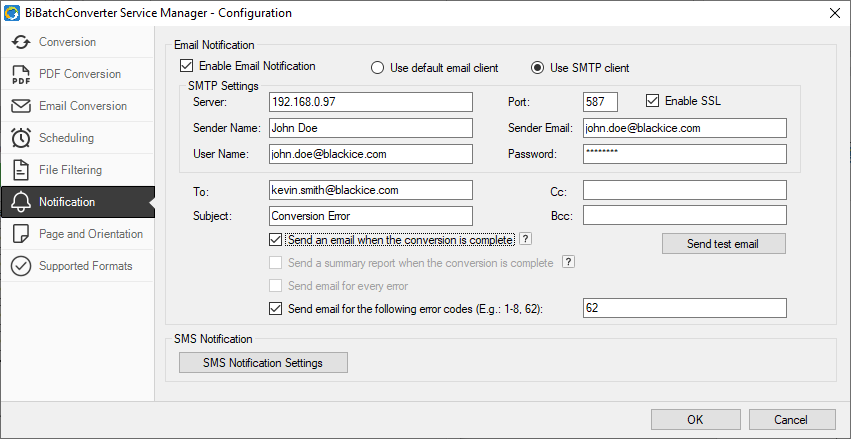Click the Page and Orientation page icon
851x439 pixels.
pyautogui.click(x=21, y=234)
